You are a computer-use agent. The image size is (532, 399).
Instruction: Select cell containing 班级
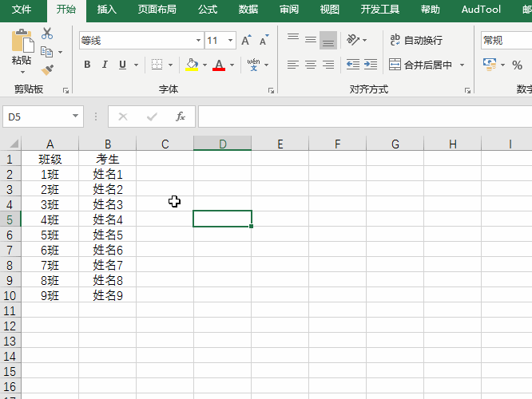point(50,159)
